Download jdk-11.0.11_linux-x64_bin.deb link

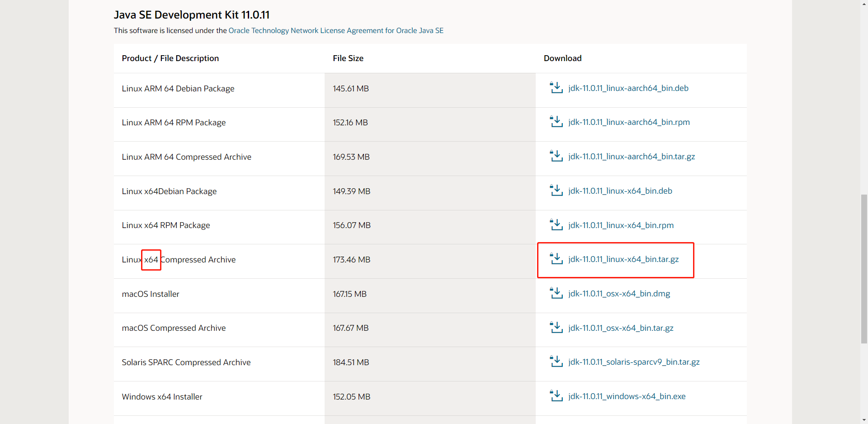point(620,191)
